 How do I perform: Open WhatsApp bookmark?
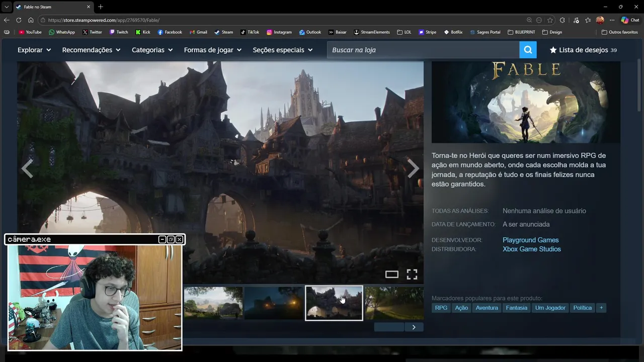tap(62, 32)
